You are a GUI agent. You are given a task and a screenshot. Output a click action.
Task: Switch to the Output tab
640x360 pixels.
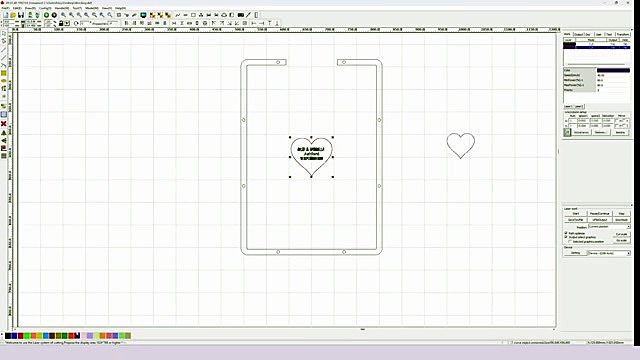pos(578,34)
